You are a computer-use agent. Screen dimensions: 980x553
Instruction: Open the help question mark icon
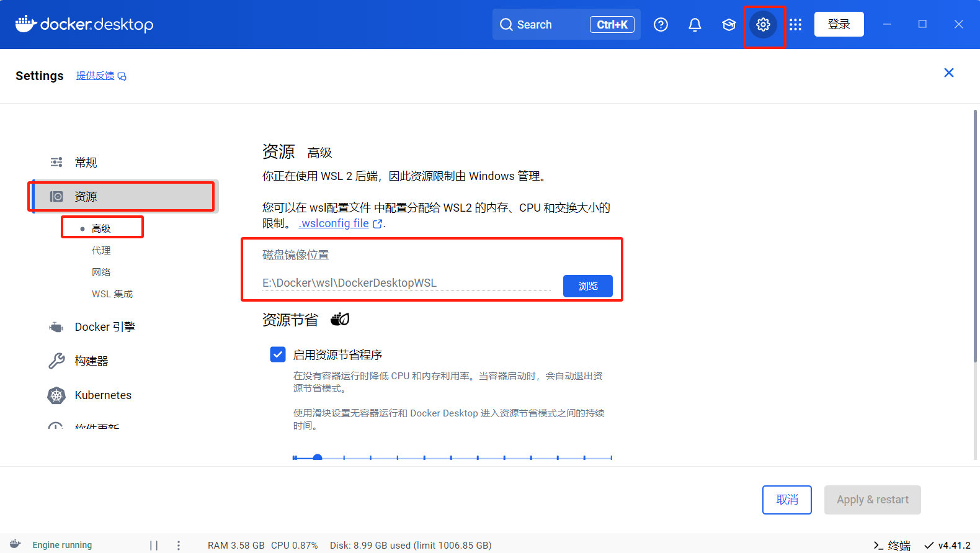coord(661,24)
